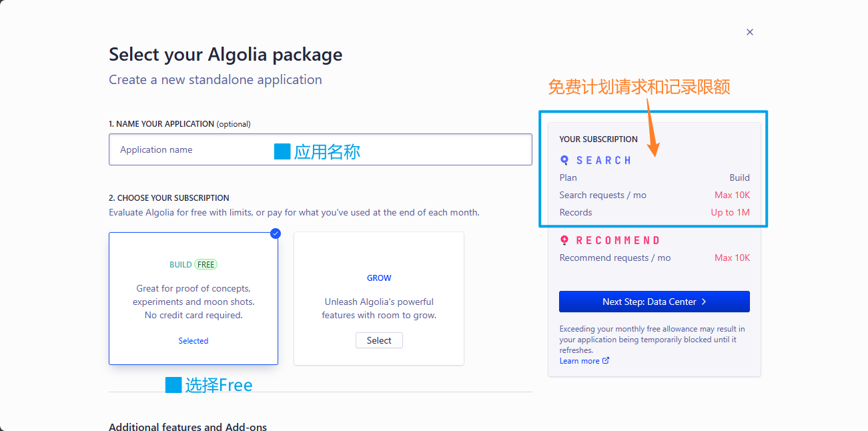Screen dimensions: 868x431
Task: Expand the Additional features and Add-ons section
Action: coord(187,426)
